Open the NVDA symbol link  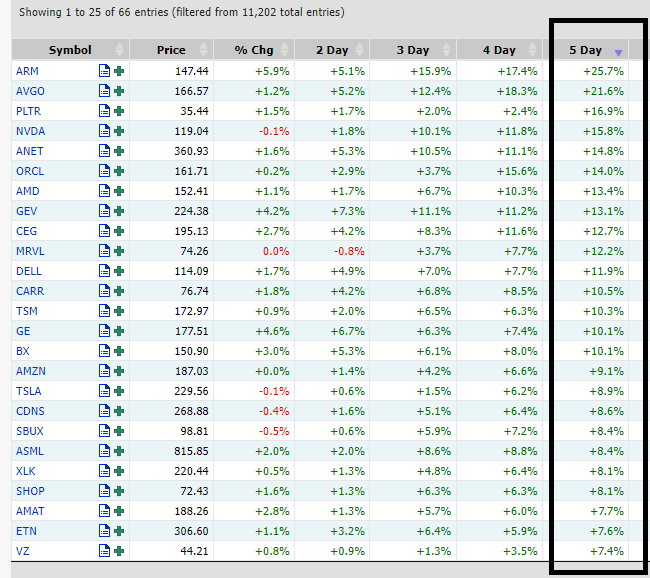31,131
